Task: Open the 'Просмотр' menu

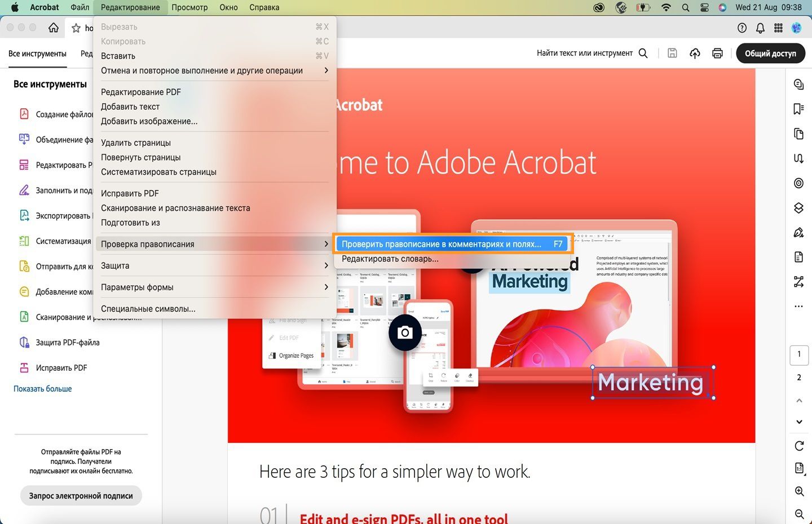Action: click(x=189, y=7)
